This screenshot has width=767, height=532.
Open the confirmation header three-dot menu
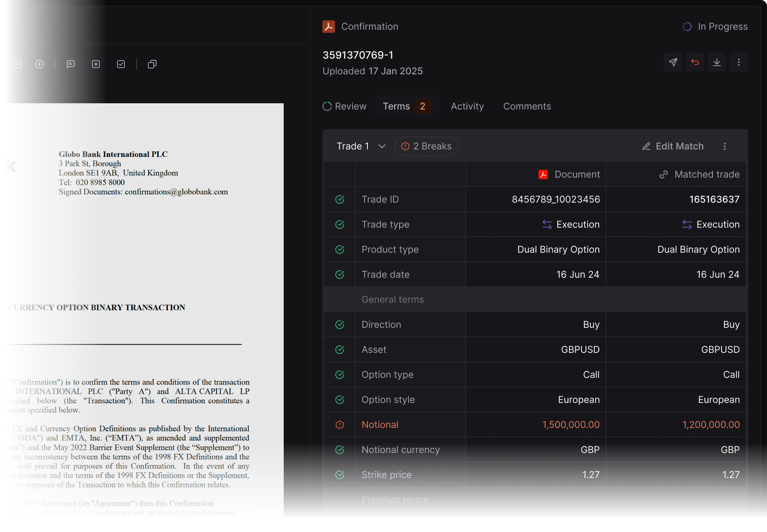tap(739, 62)
